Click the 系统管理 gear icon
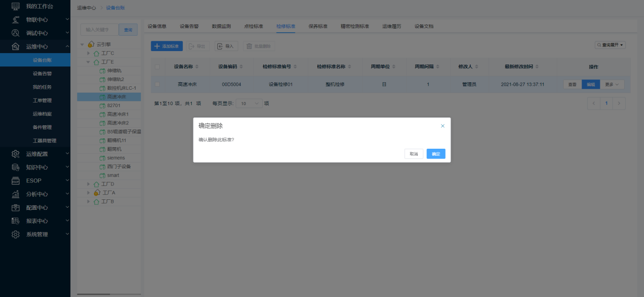 (x=15, y=234)
